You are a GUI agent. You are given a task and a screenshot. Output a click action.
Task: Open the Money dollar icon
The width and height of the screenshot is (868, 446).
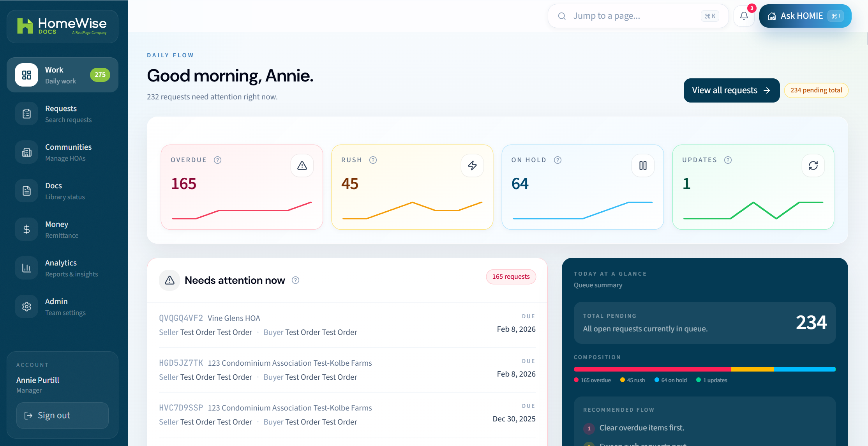point(26,229)
